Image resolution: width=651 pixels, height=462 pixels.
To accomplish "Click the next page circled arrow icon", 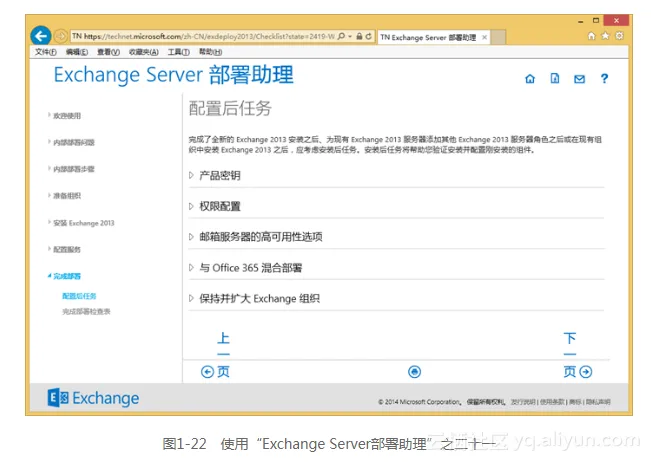I will [586, 372].
